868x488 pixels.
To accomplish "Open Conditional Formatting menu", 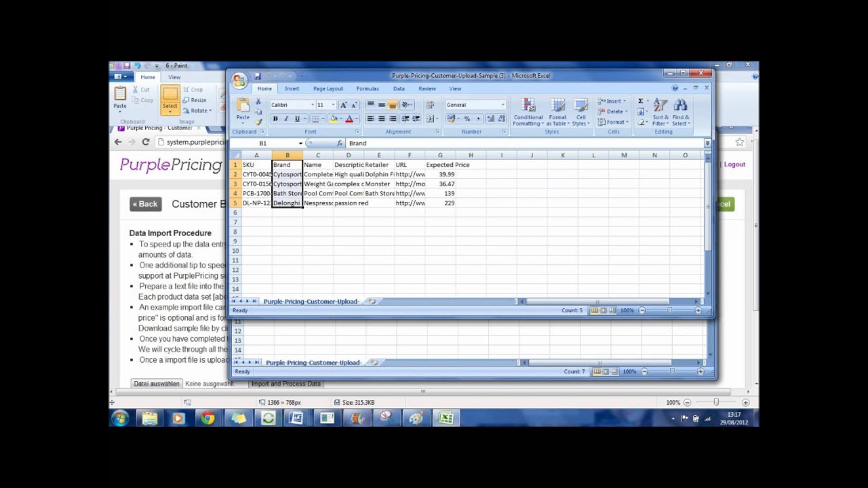I will pos(528,112).
